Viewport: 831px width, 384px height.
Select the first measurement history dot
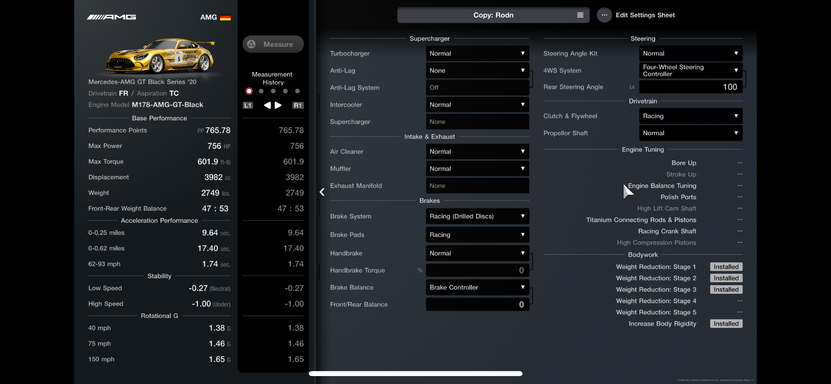249,91
